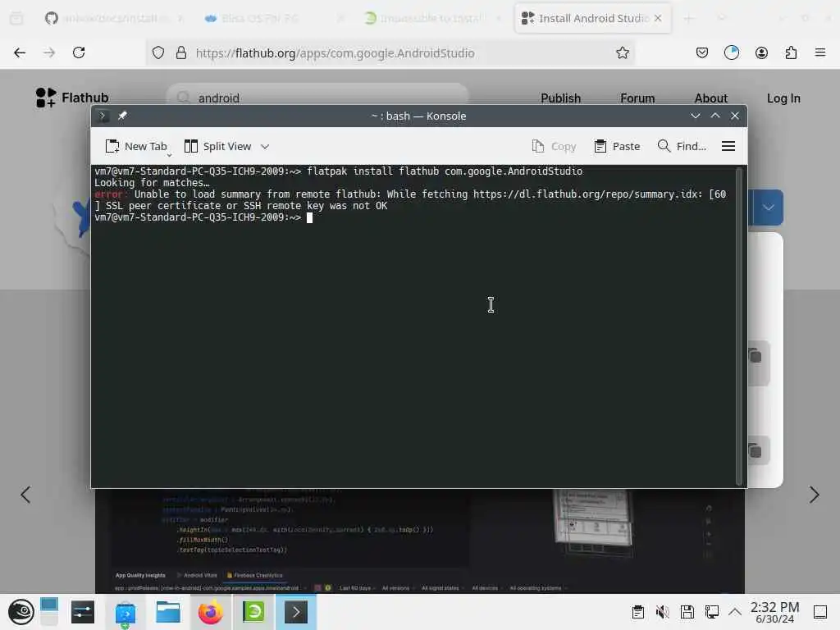The image size is (840, 630).
Task: Close the Install Android Studio tab
Action: click(658, 18)
